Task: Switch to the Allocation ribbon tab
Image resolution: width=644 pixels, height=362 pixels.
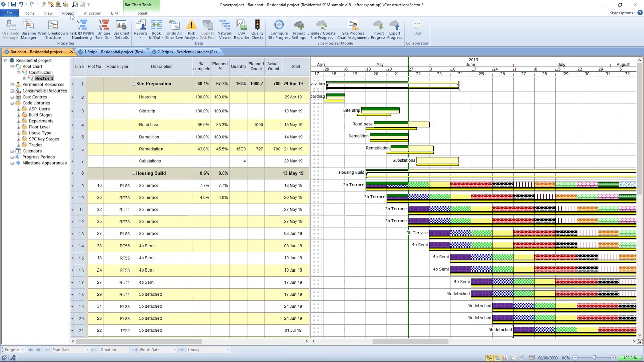Action: point(92,13)
